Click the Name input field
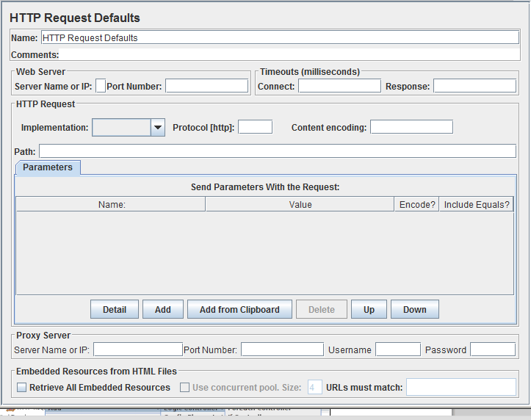Image resolution: width=531 pixels, height=420 pixels. click(x=280, y=37)
